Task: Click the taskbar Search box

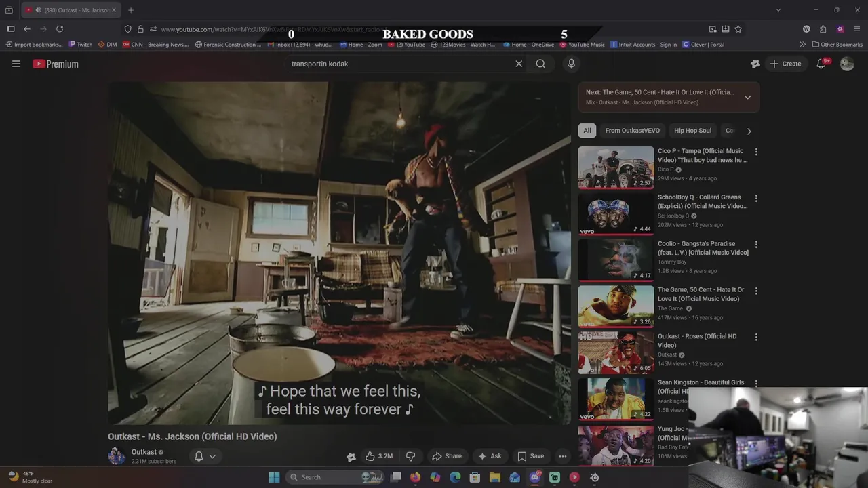Action: point(335,477)
